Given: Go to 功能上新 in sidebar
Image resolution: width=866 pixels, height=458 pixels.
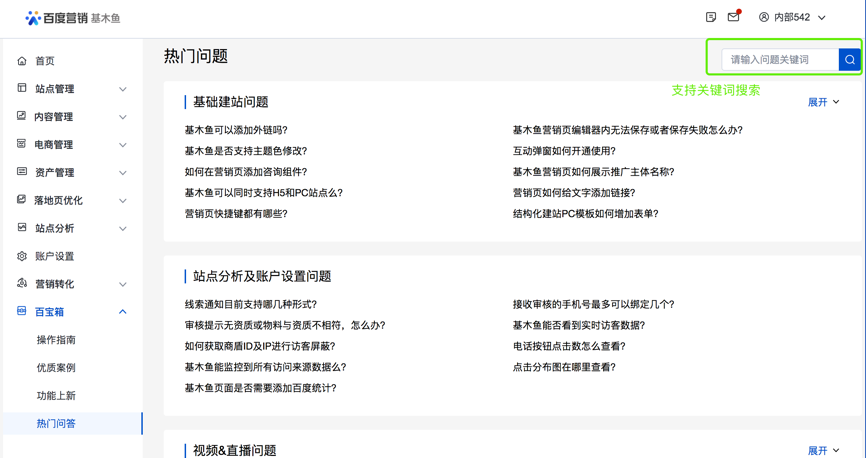Looking at the screenshot, I should click(x=56, y=396).
